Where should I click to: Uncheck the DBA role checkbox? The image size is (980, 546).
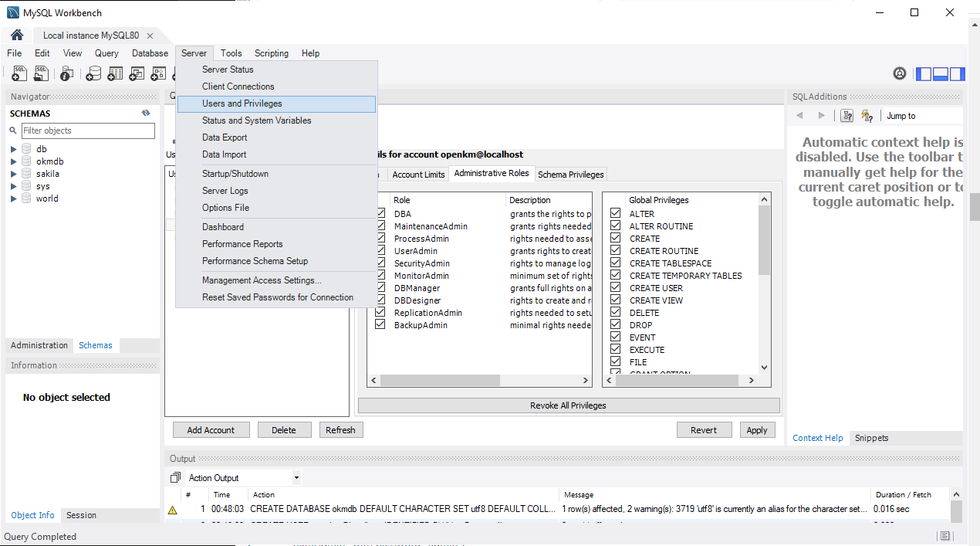pyautogui.click(x=380, y=214)
